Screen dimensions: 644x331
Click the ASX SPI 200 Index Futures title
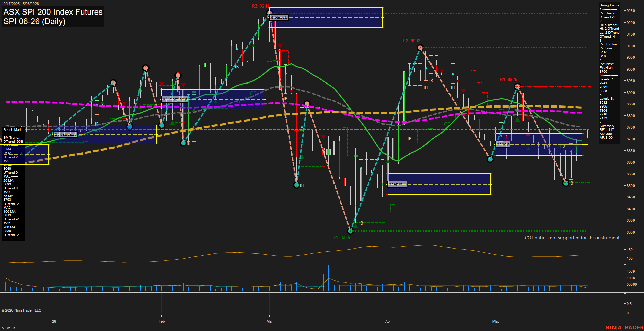(x=53, y=12)
